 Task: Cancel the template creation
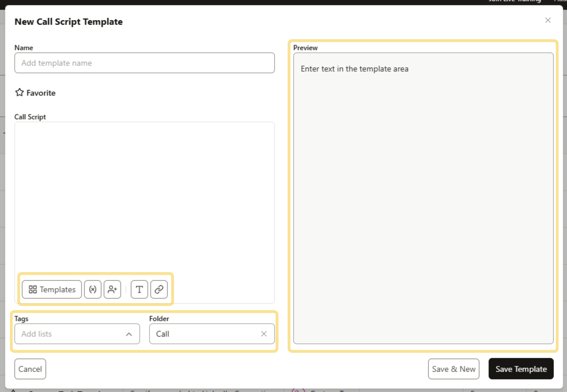click(30, 369)
